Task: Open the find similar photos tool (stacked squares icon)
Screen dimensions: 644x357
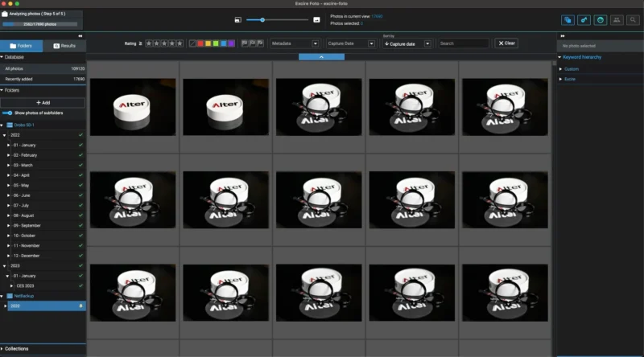Action: [568, 19]
